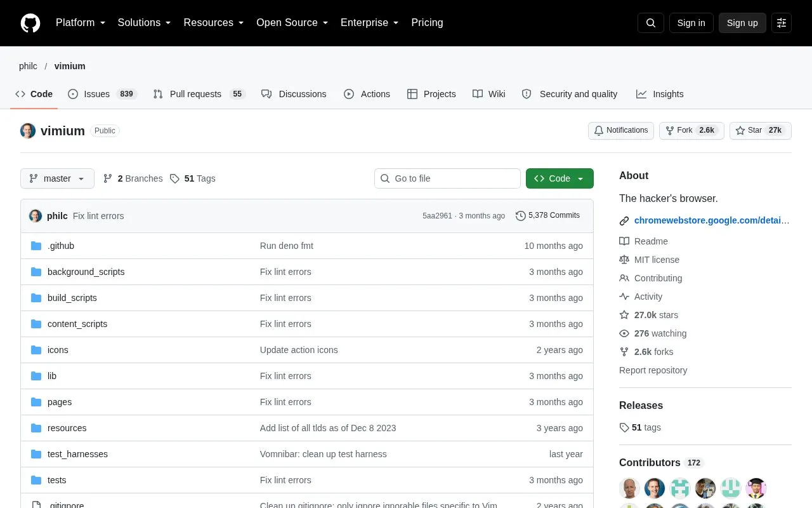This screenshot has width=812, height=508.
Task: Expand the Solutions menu
Action: pos(145,23)
